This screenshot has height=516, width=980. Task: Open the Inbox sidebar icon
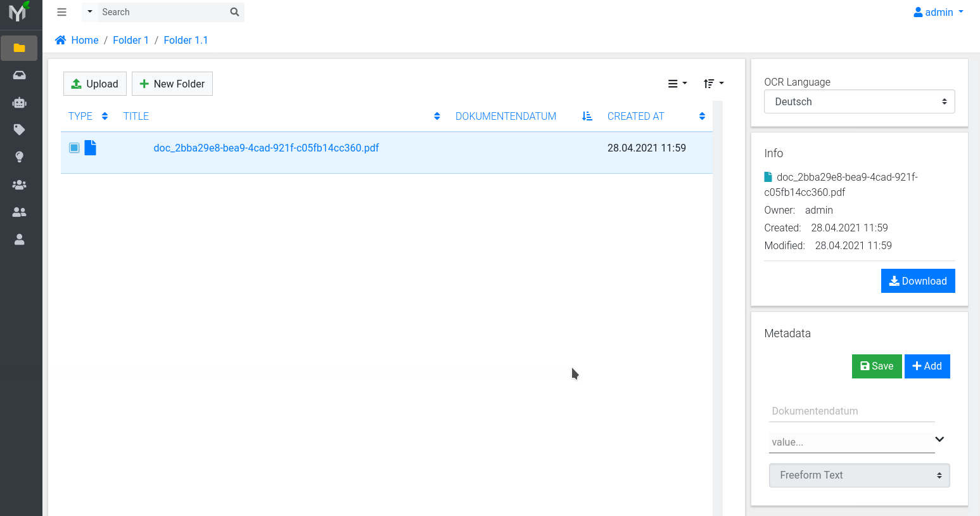19,75
